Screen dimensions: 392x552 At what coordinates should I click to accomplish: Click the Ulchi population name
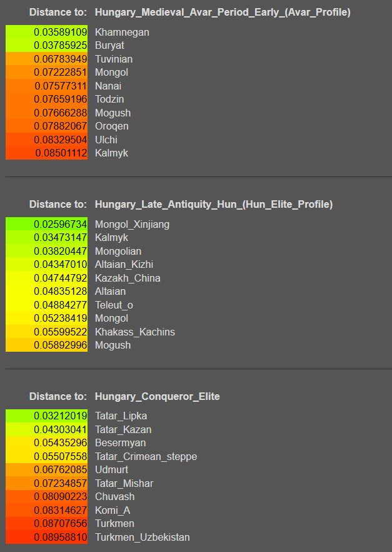point(106,140)
